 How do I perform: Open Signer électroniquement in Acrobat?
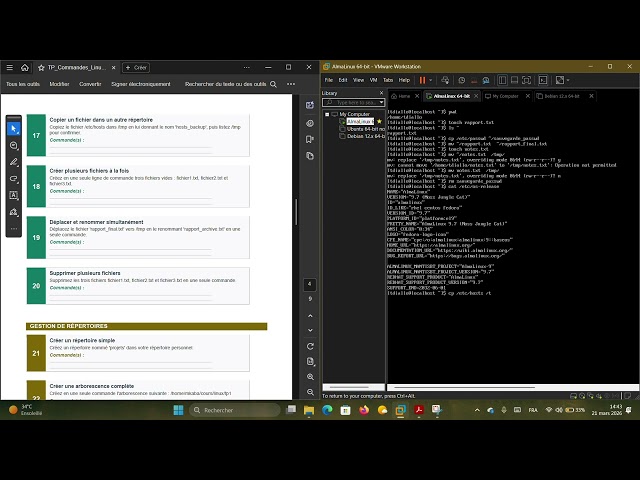[x=141, y=84]
